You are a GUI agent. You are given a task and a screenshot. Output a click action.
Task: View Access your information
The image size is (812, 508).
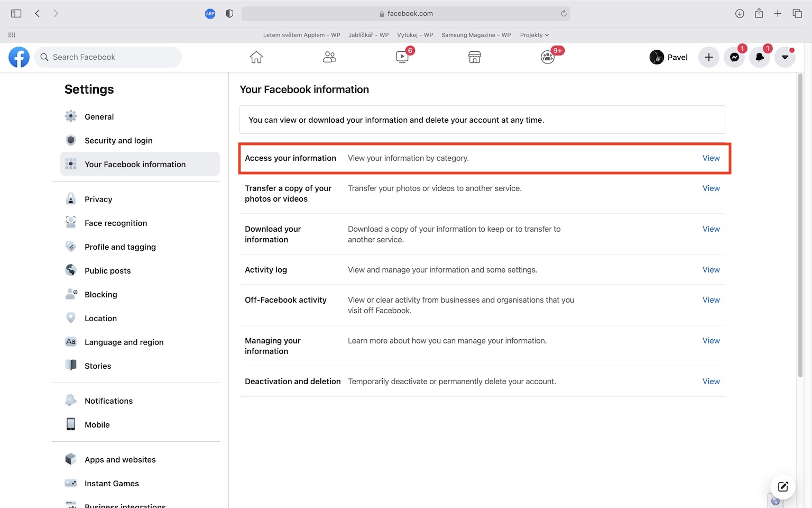(x=711, y=158)
